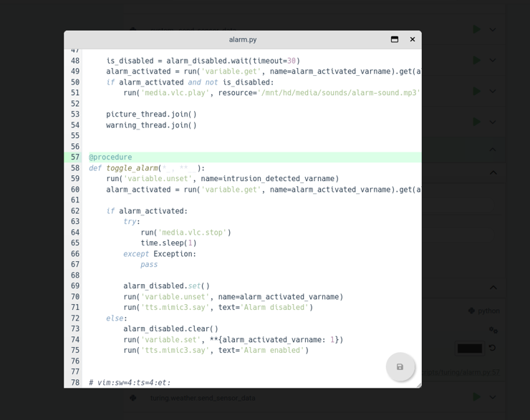The width and height of the screenshot is (530, 420).
Task: Click the toggle_alarm function name
Action: (132, 168)
